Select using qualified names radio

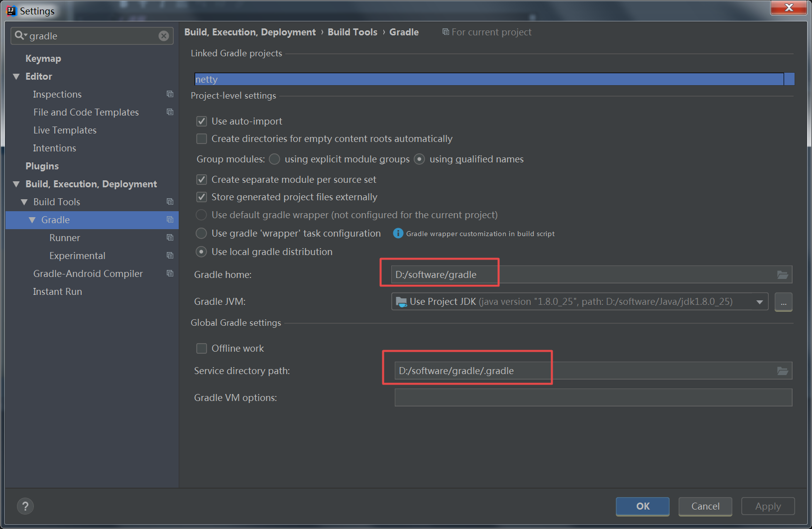tap(419, 159)
